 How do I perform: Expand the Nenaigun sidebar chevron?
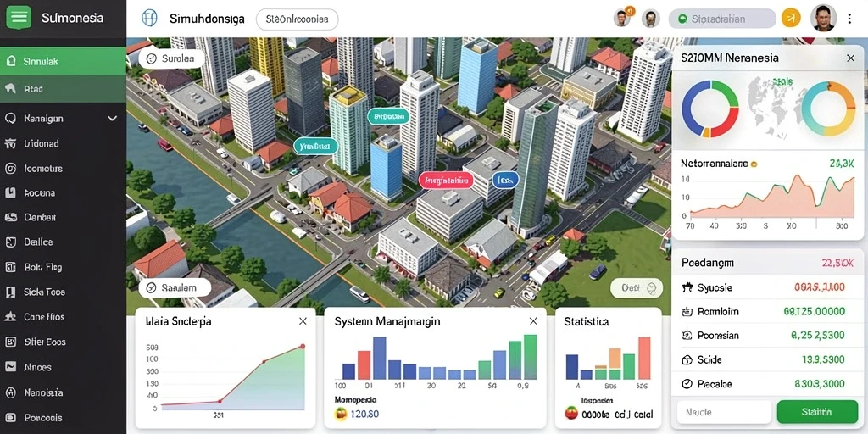point(113,119)
